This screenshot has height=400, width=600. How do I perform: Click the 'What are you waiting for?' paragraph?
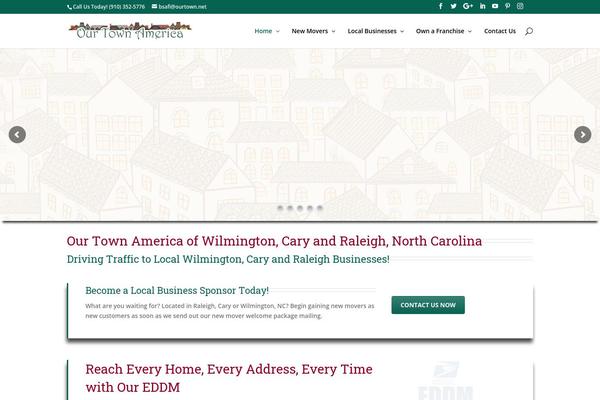[230, 311]
